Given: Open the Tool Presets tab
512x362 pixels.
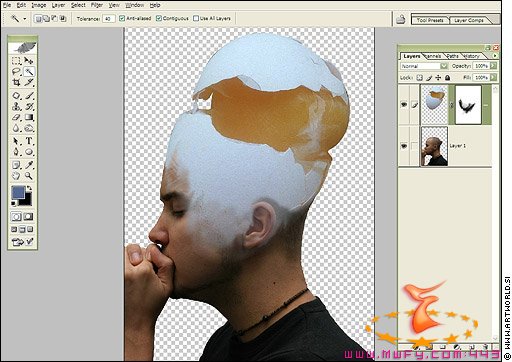Looking at the screenshot, I should [430, 20].
